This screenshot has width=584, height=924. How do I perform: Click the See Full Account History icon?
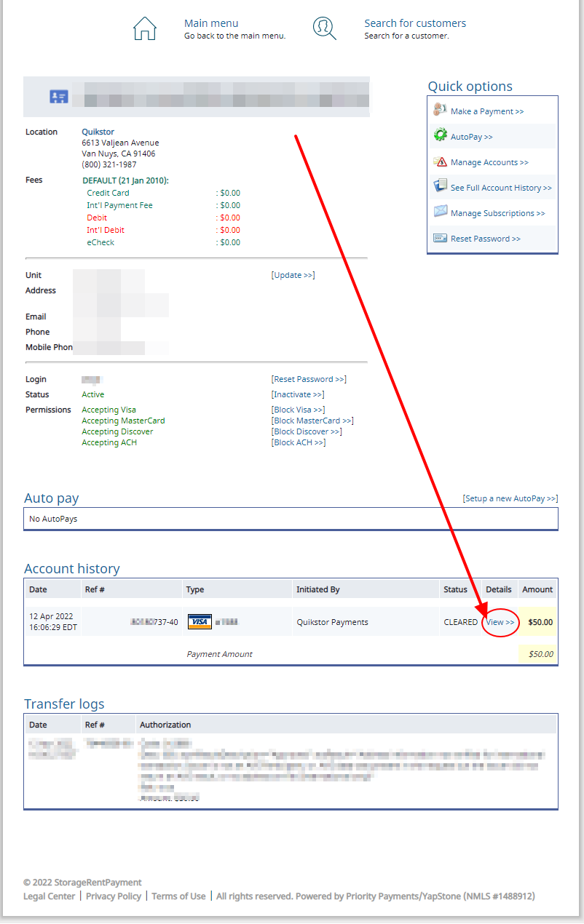coord(440,186)
